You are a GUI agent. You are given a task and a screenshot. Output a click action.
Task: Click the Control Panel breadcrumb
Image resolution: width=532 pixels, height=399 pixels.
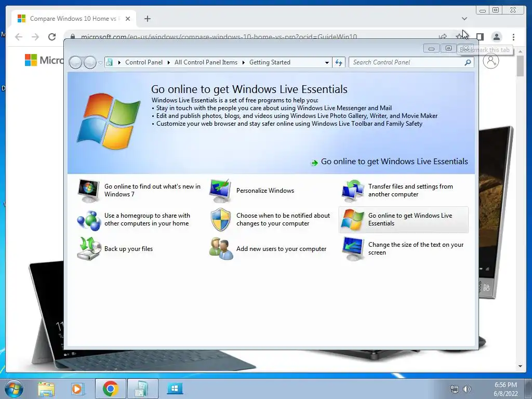144,62
